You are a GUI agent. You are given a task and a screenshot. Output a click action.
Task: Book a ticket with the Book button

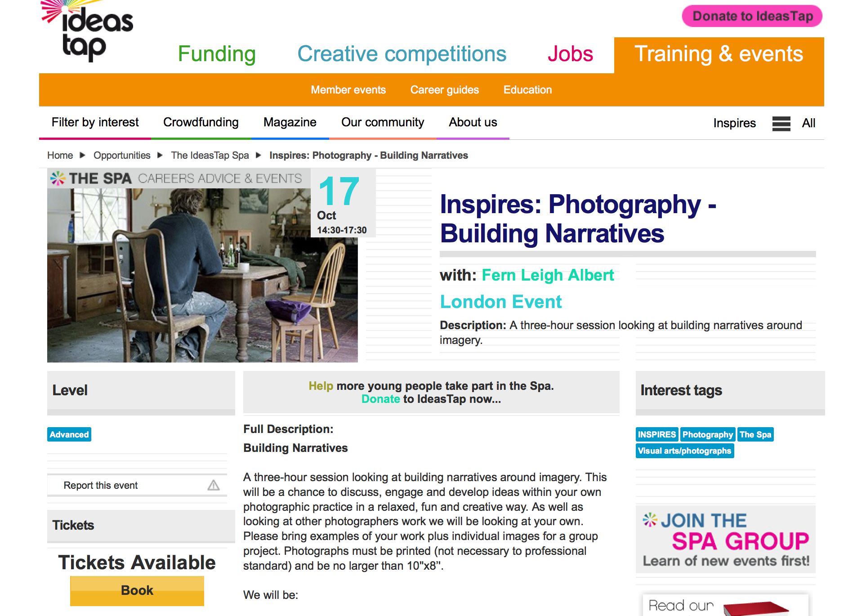pyautogui.click(x=137, y=590)
